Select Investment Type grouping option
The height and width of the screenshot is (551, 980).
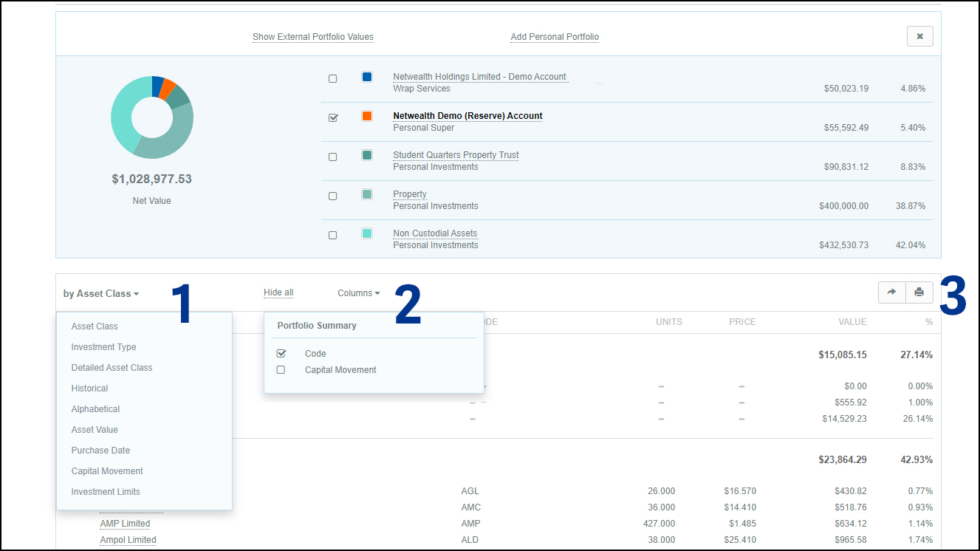pyautogui.click(x=103, y=347)
